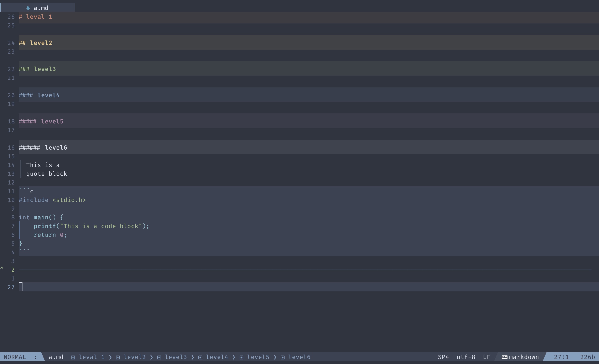Place cursor on '### level3' heading
599x364 pixels.
[37, 69]
